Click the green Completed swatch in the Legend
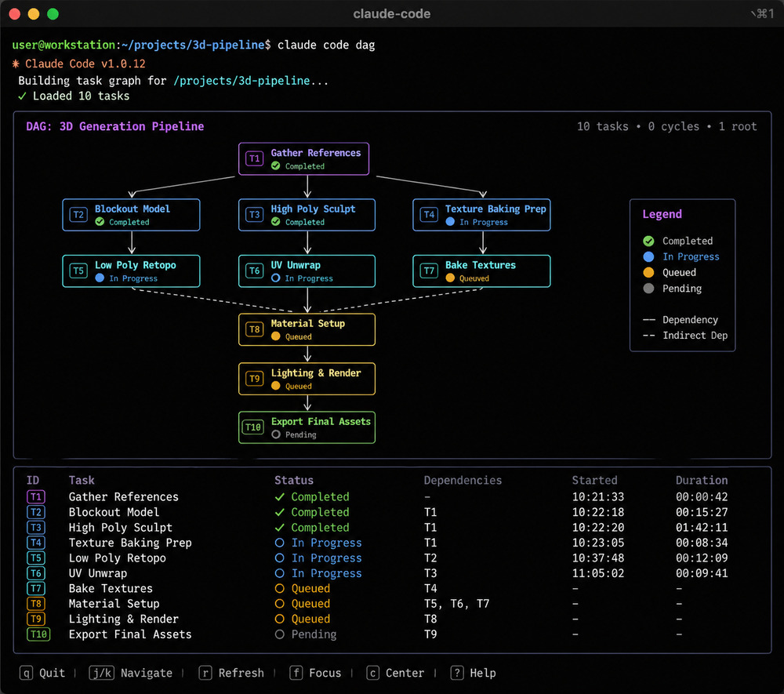This screenshot has width=784, height=694. (648, 241)
